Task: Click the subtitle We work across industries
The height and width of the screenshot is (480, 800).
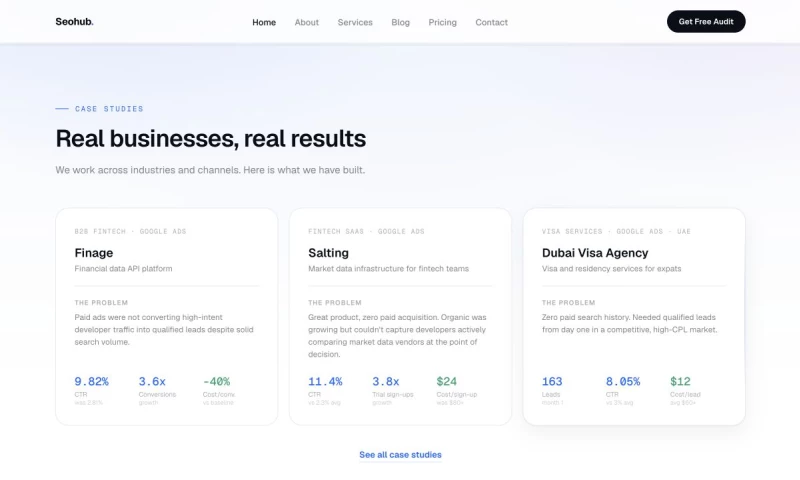Action: coord(210,170)
